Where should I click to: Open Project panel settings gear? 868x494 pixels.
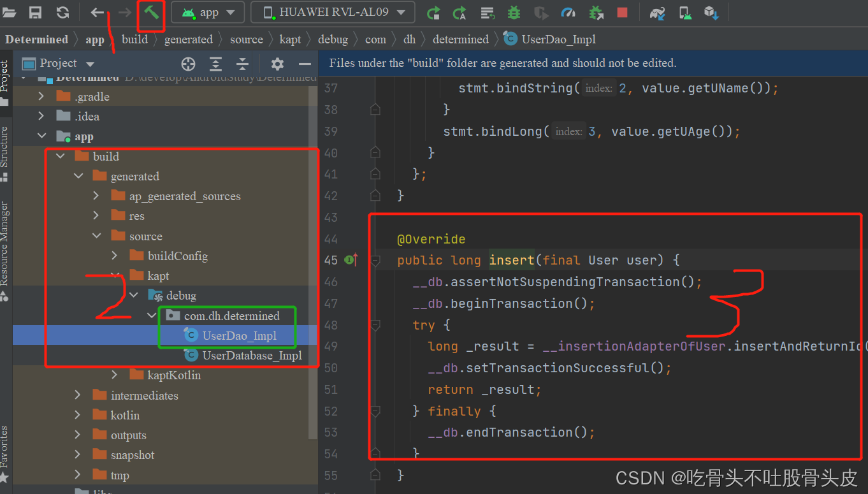[x=277, y=64]
